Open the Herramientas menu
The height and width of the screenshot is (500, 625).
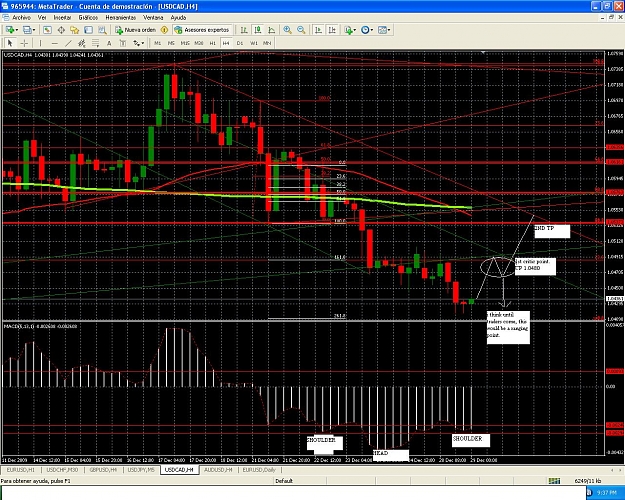(x=120, y=18)
